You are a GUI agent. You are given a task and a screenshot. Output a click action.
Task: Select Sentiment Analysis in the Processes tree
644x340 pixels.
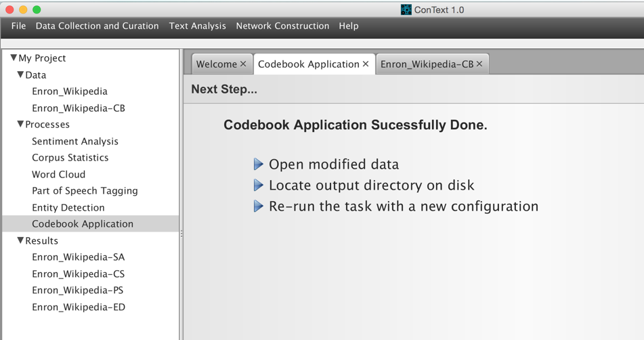(75, 142)
